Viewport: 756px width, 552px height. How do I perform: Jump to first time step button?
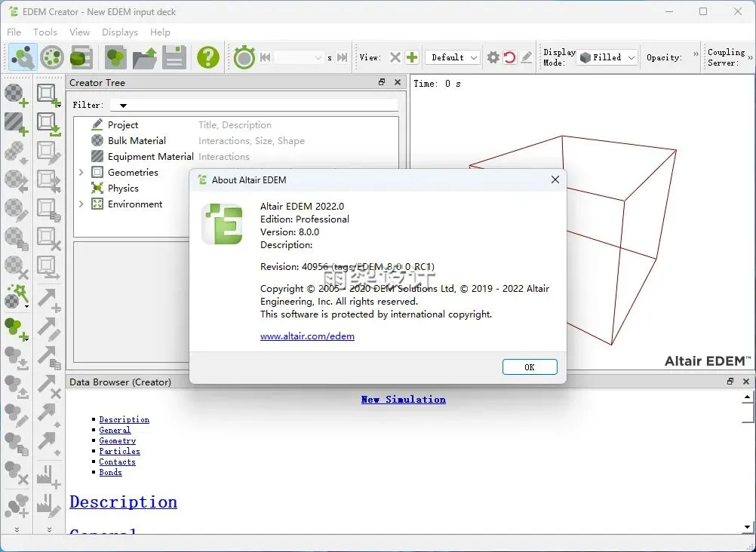coord(265,57)
